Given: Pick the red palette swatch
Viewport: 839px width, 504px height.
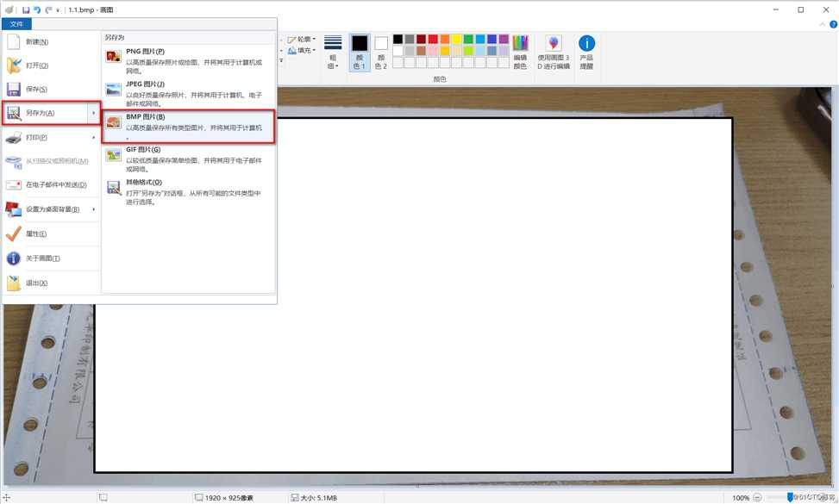Looking at the screenshot, I should (x=433, y=39).
